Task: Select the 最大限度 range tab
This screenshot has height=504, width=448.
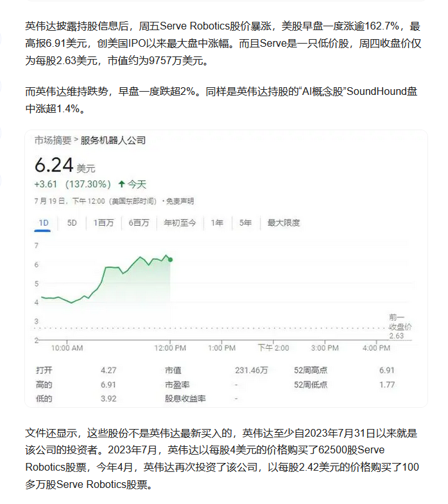Action: pyautogui.click(x=284, y=223)
